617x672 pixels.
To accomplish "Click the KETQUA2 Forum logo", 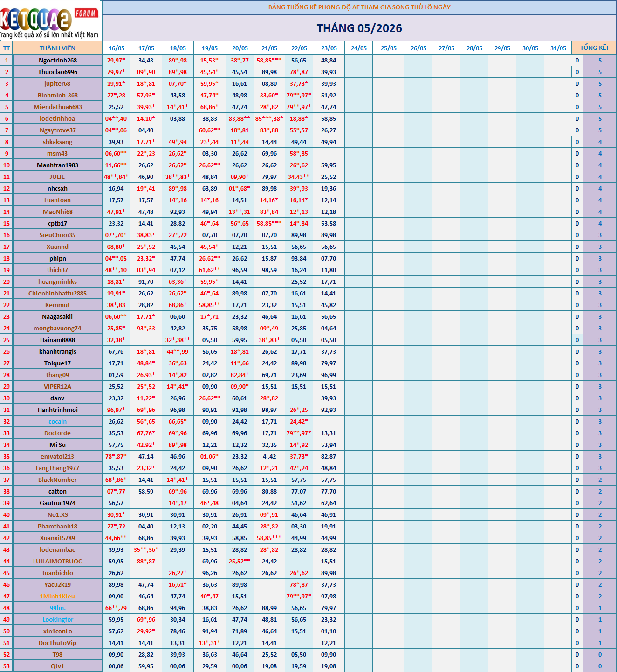I will tap(50, 21).
